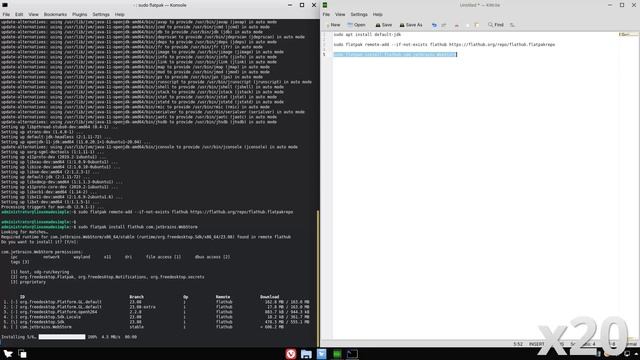The image size is (640, 360).
Task: Open the Help menu in Konsole
Action: [120, 14]
